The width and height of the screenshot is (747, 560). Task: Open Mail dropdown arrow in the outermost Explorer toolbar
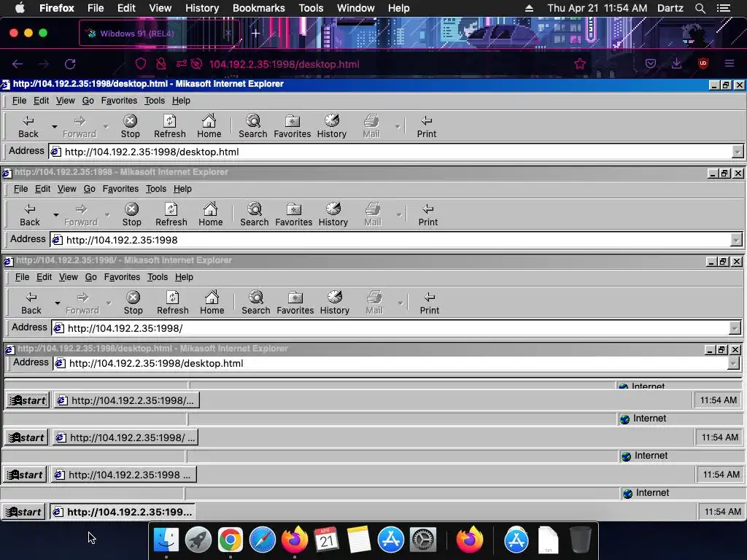(x=398, y=127)
